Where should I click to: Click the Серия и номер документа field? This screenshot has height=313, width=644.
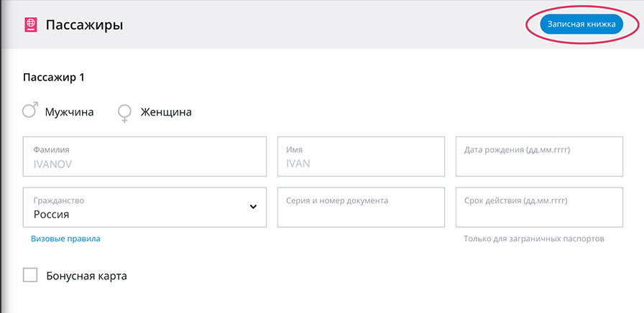click(361, 207)
